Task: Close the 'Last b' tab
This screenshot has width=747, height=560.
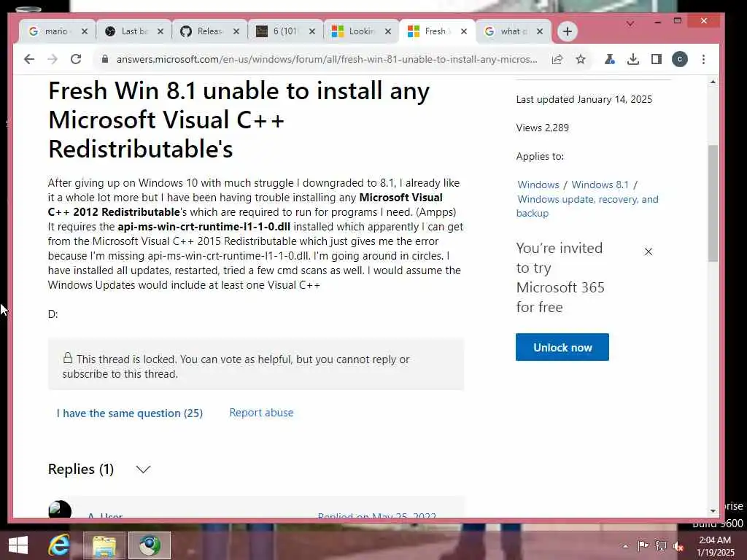Action: click(160, 31)
